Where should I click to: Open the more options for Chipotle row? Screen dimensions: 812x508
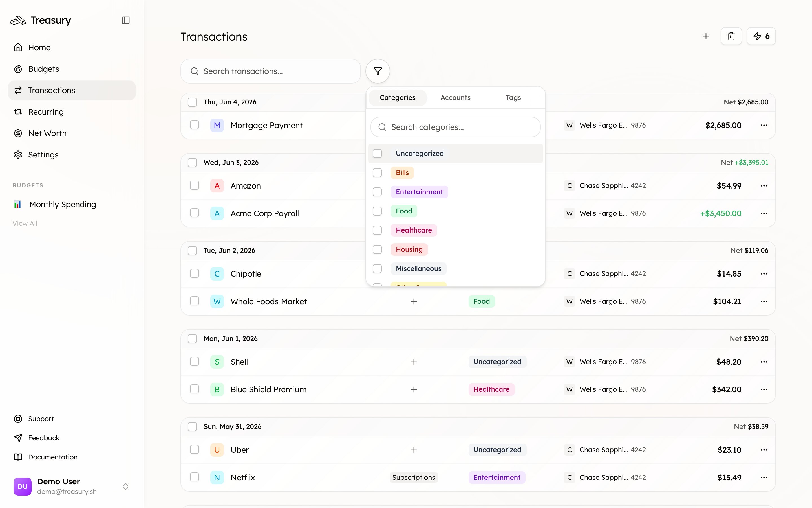click(764, 274)
